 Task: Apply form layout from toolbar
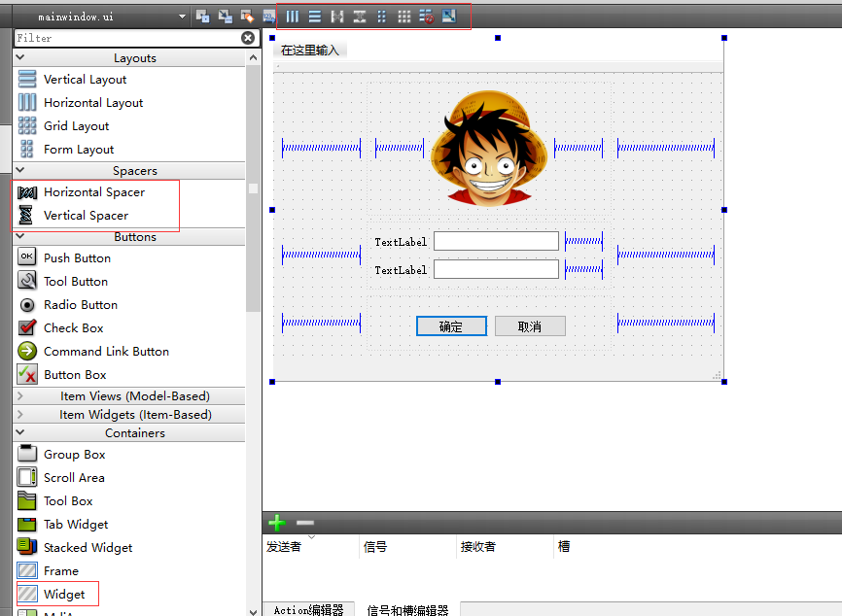coord(382,17)
